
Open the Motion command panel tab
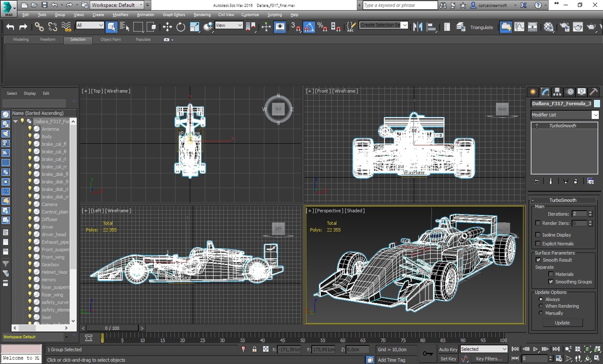(x=570, y=92)
